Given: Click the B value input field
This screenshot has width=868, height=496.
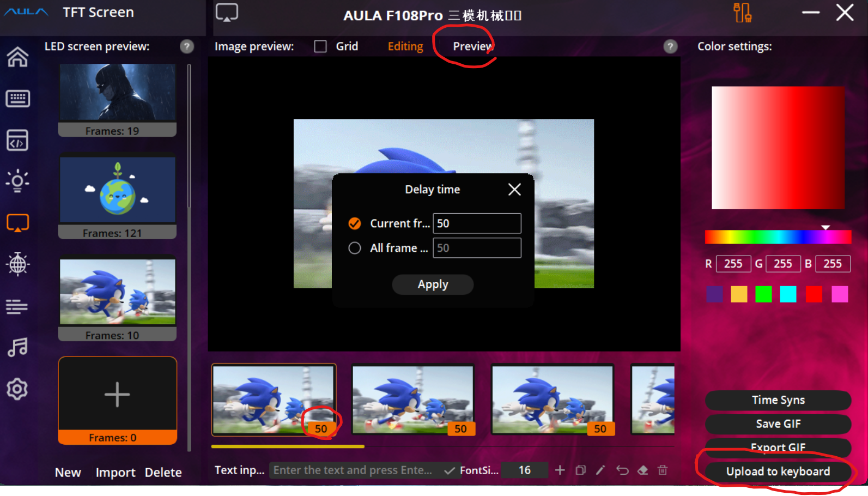Looking at the screenshot, I should pyautogui.click(x=833, y=264).
